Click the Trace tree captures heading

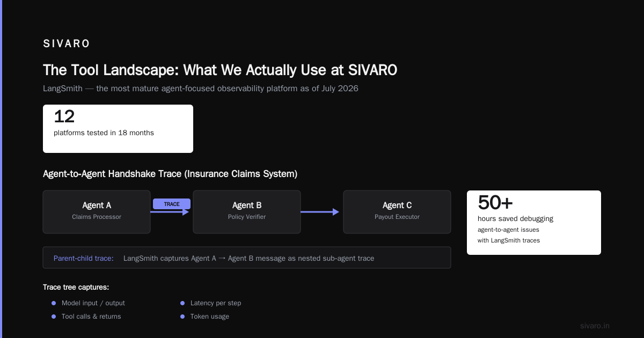(76, 287)
